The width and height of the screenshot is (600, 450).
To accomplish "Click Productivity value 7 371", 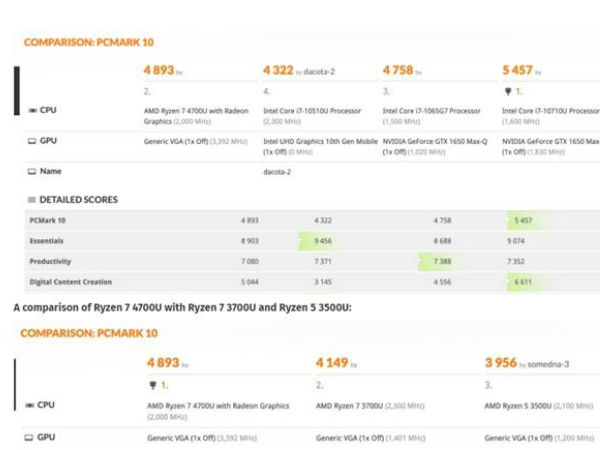I will [x=323, y=262].
